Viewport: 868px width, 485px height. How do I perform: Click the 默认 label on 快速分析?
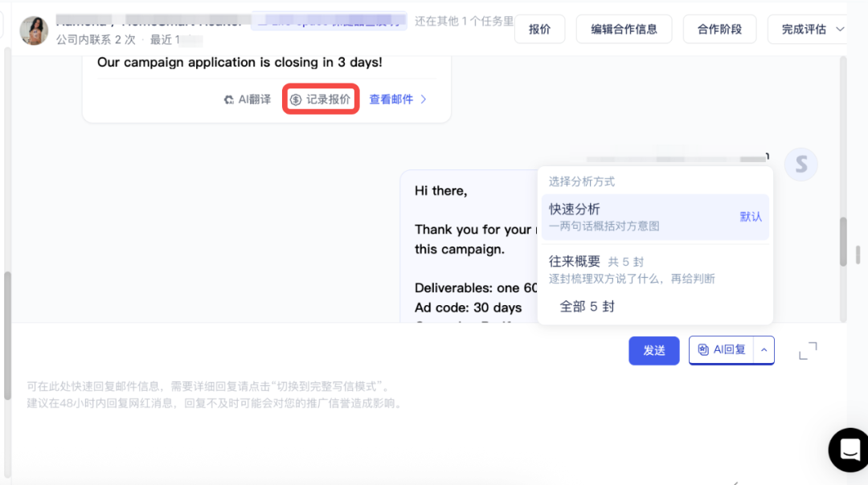point(751,217)
